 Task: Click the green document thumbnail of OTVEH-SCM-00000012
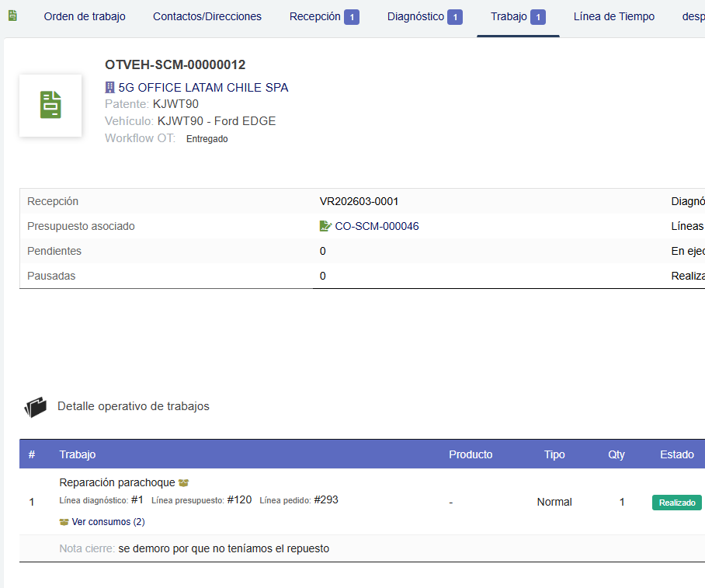pyautogui.click(x=50, y=105)
